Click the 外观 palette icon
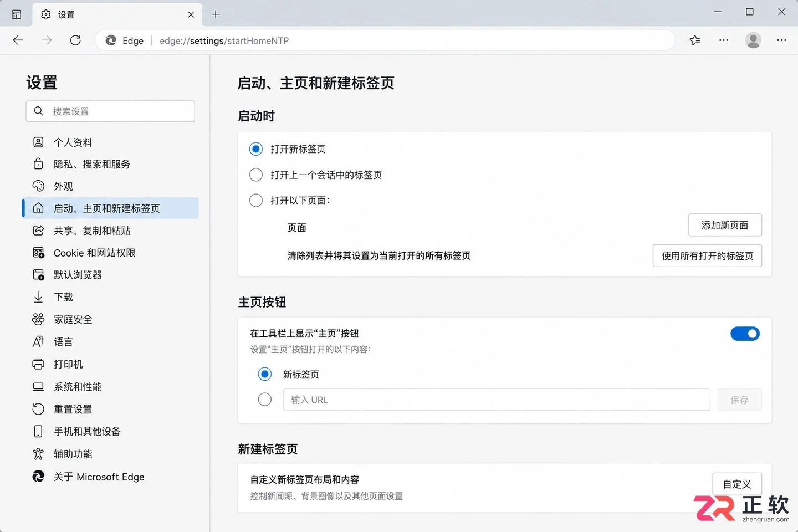798x532 pixels. (x=38, y=186)
